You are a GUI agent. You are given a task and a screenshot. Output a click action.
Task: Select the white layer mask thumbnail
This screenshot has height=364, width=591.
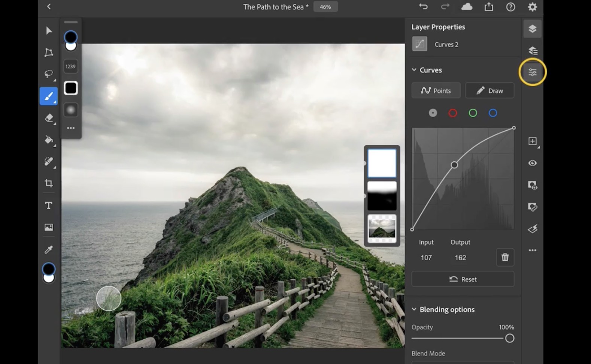click(382, 163)
